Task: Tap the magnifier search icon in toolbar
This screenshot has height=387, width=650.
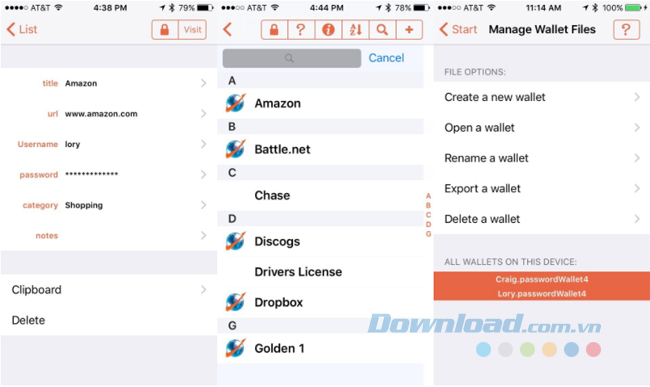Action: pos(382,29)
